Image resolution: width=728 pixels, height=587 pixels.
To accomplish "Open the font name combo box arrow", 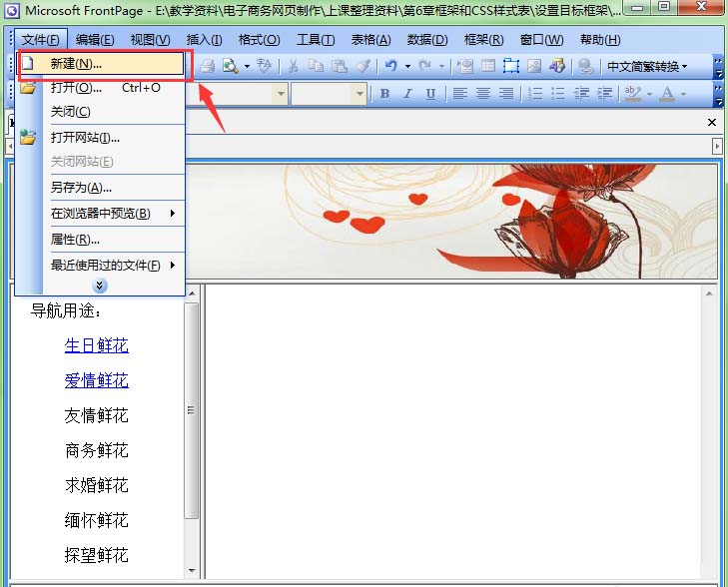I will tap(281, 94).
